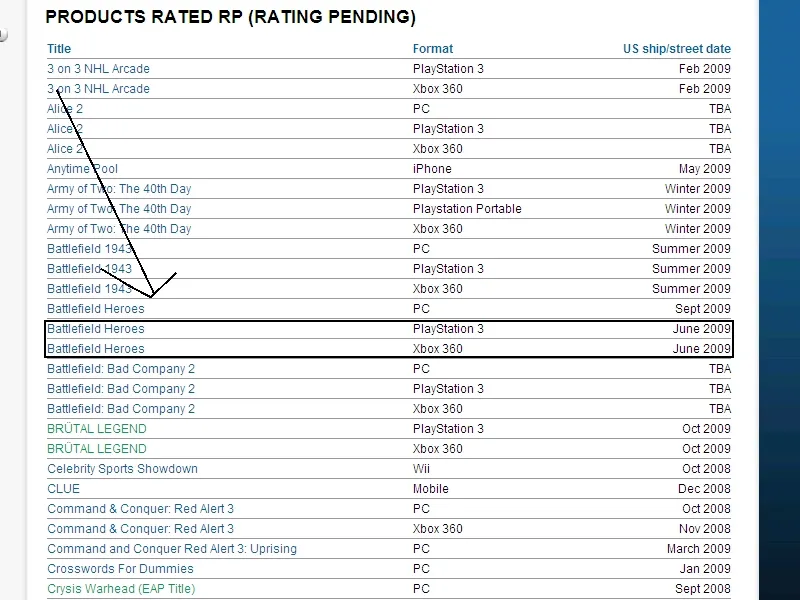Viewport: 800px width, 600px height.
Task: Open Command and Conquer Red Alert 3: Uprising
Action: tap(171, 549)
